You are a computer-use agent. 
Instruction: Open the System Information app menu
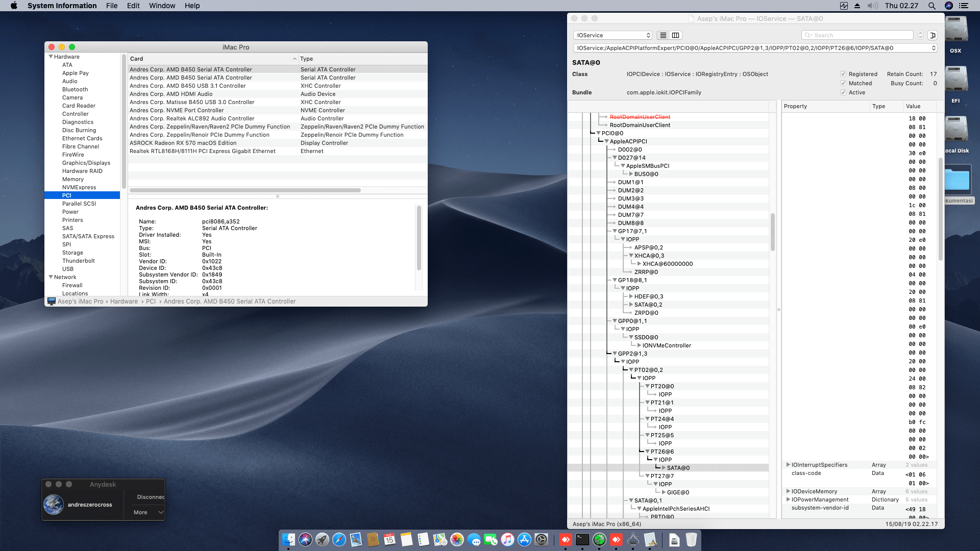62,6
